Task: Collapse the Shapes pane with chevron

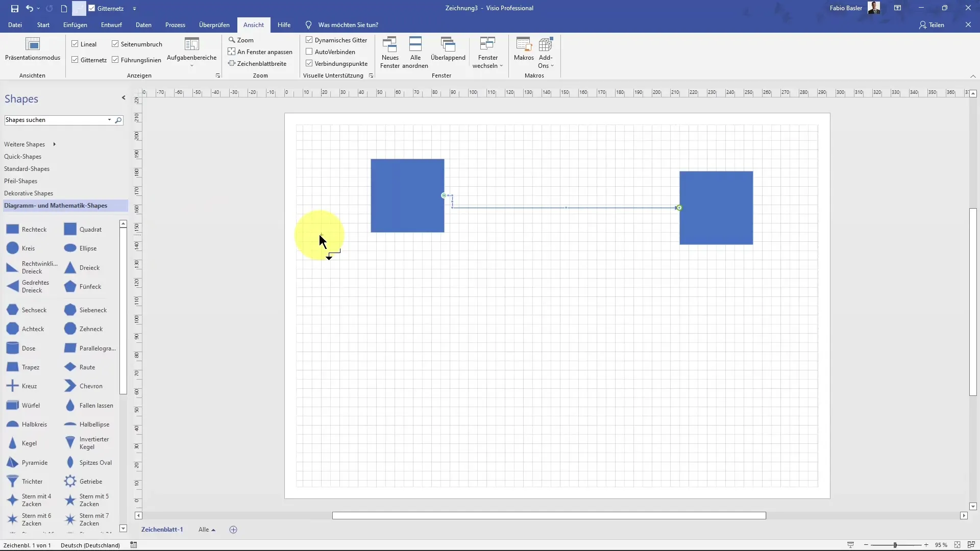Action: tap(124, 97)
